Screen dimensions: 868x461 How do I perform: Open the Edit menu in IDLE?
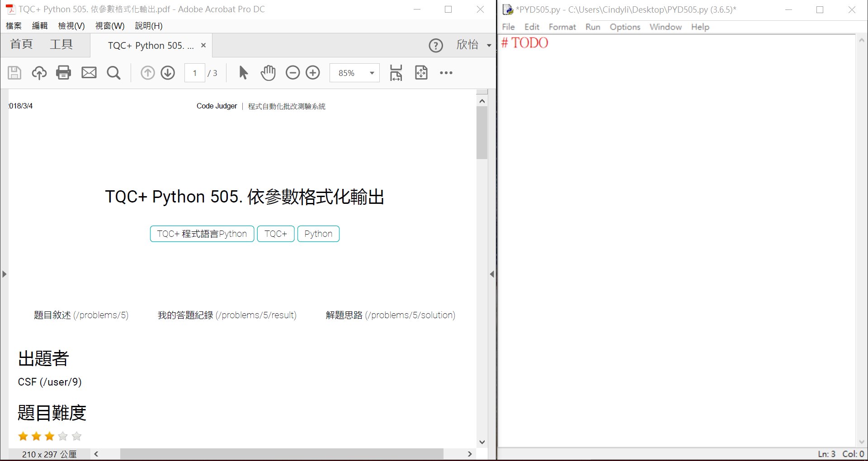pyautogui.click(x=532, y=27)
